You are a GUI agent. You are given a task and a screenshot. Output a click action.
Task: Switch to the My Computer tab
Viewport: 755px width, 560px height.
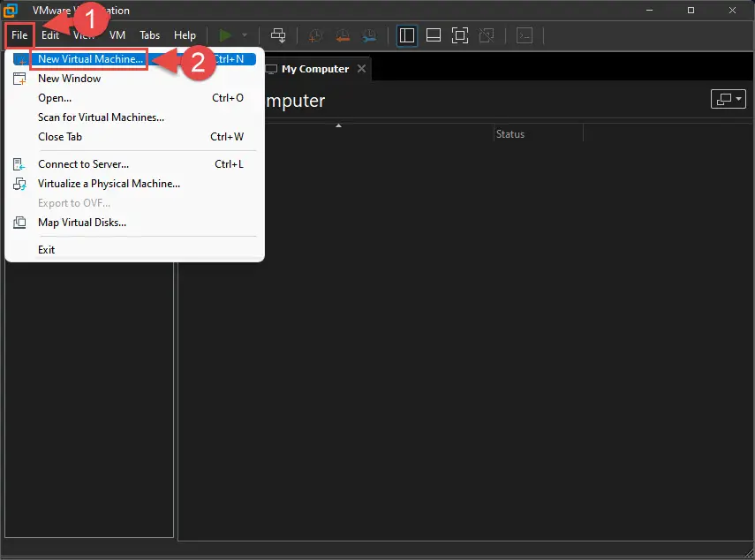(315, 69)
